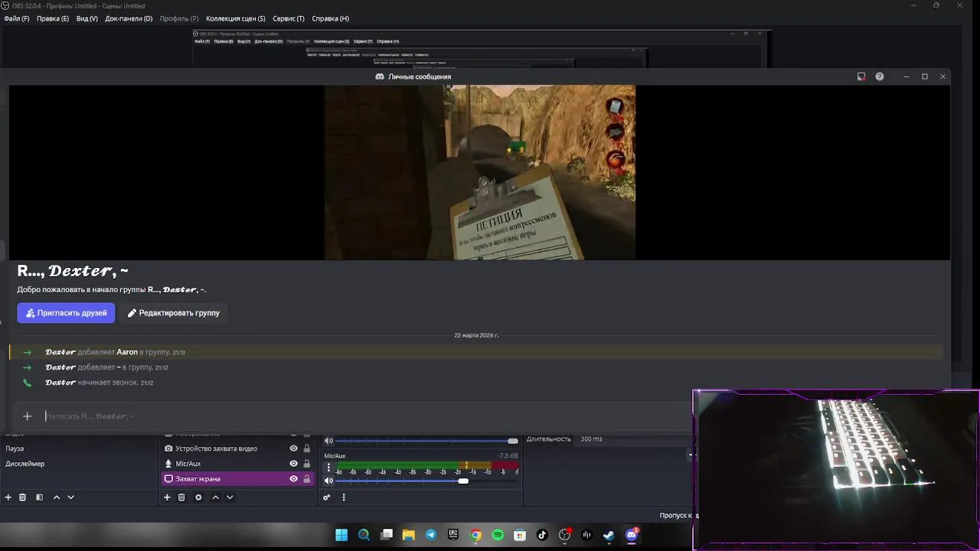
Task: Click the Пригласить друзей button in Discord
Action: point(66,313)
